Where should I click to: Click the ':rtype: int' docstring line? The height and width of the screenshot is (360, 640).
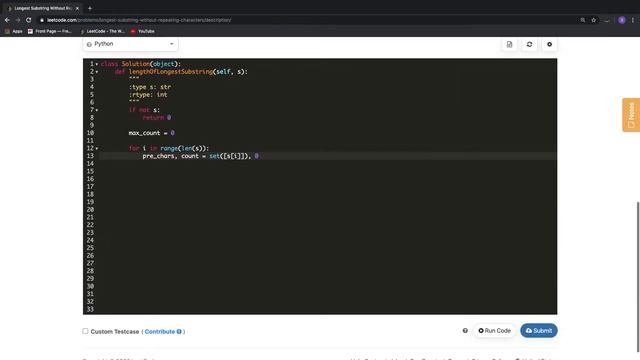[148, 95]
